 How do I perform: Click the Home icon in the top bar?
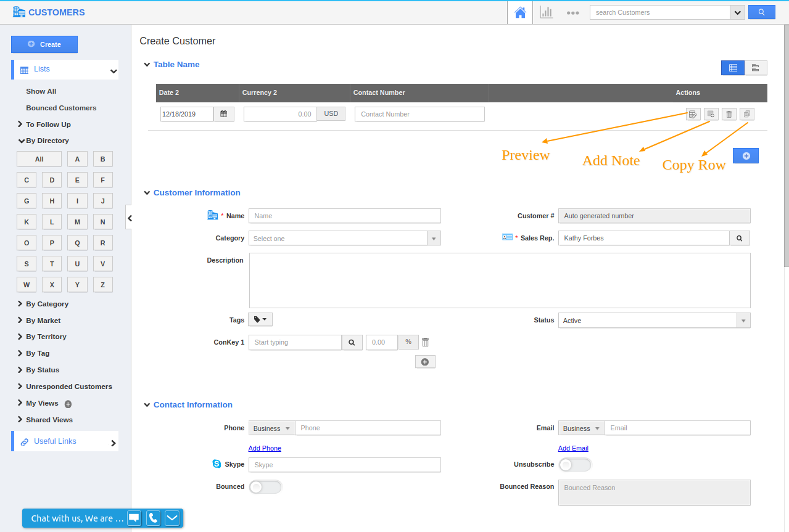pyautogui.click(x=520, y=12)
